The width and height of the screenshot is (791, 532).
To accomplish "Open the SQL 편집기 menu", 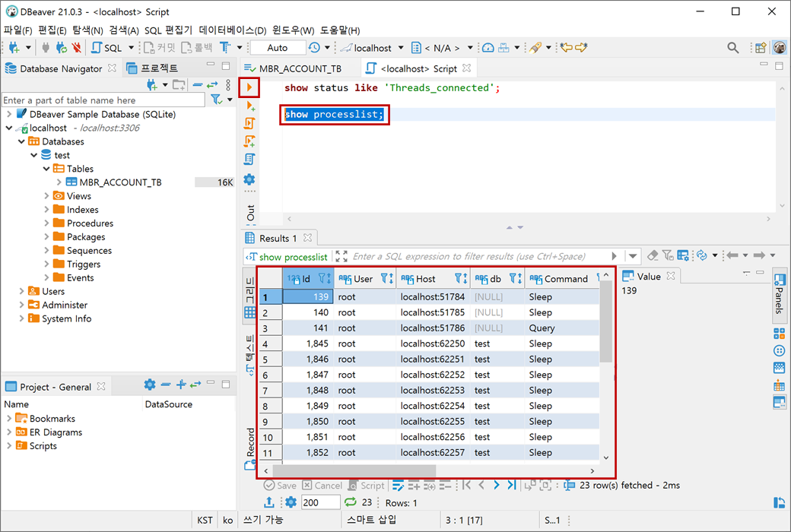I will [x=169, y=30].
